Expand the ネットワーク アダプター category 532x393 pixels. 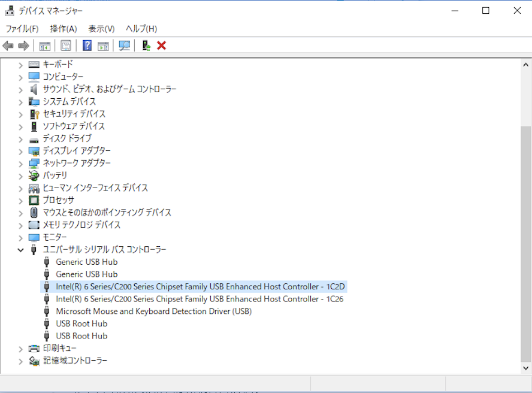coord(21,164)
